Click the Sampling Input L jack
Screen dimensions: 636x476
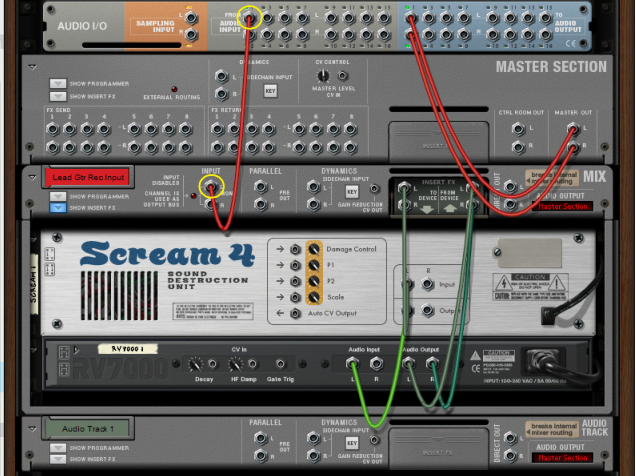tap(191, 17)
